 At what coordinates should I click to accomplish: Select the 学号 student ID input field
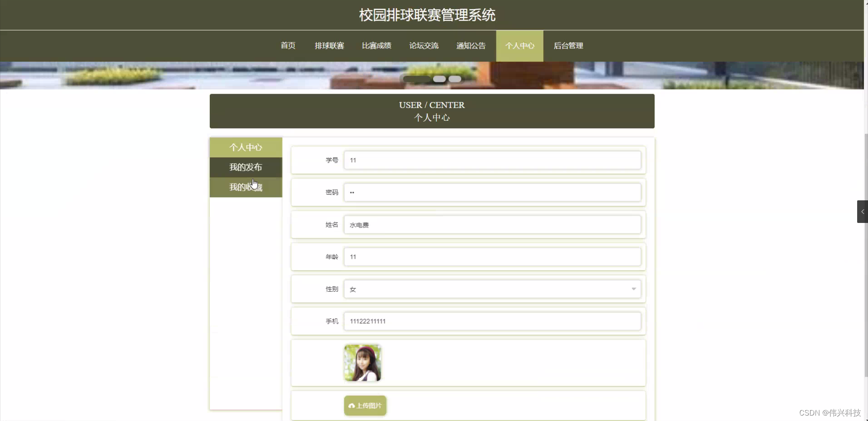pyautogui.click(x=492, y=160)
